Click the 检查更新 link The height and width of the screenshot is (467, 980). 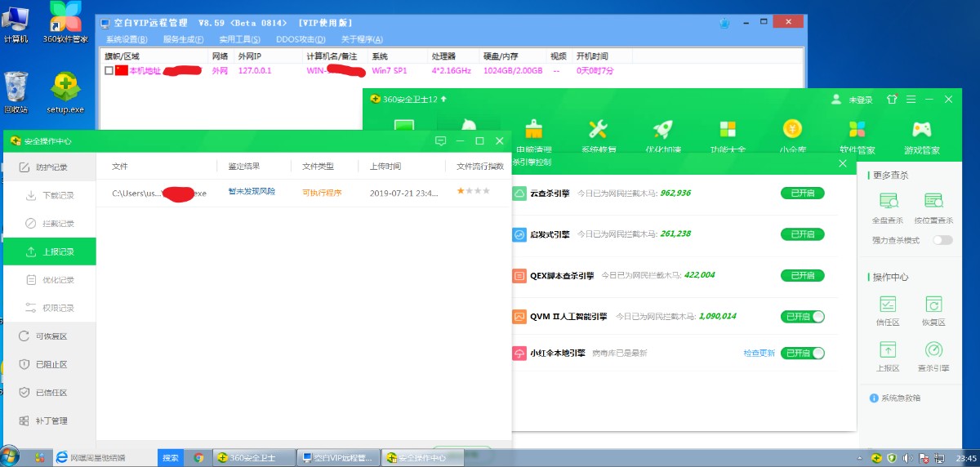[x=759, y=354]
